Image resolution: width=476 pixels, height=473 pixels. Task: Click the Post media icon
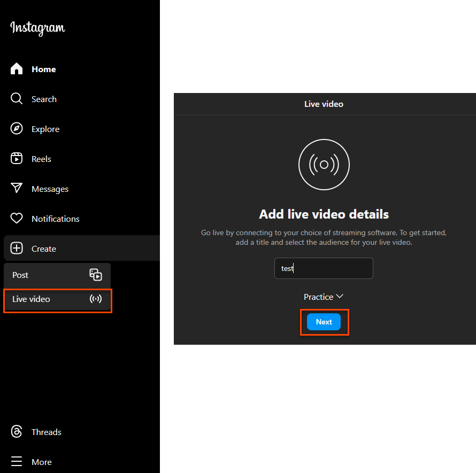(96, 275)
